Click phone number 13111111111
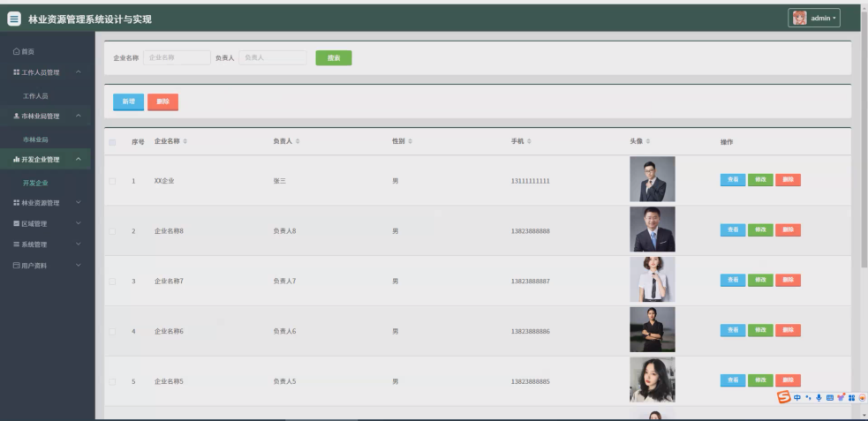Viewport: 868px width, 421px height. tap(531, 181)
